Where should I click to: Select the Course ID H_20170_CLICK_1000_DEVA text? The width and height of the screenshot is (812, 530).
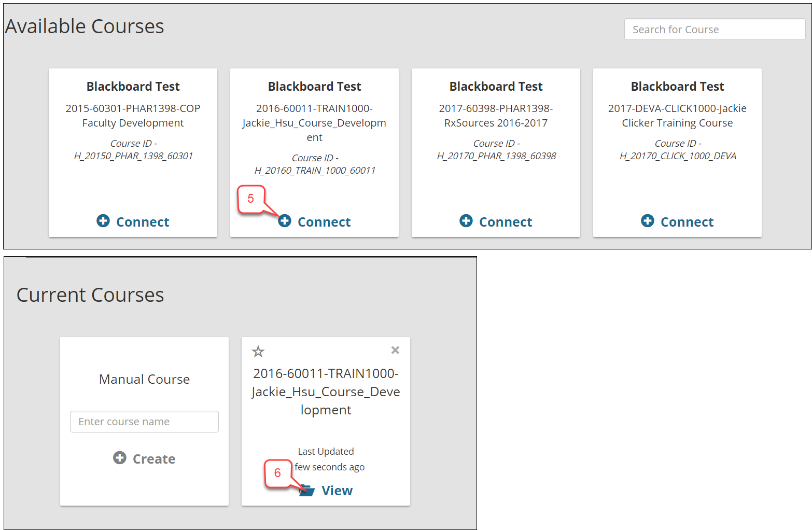(678, 150)
